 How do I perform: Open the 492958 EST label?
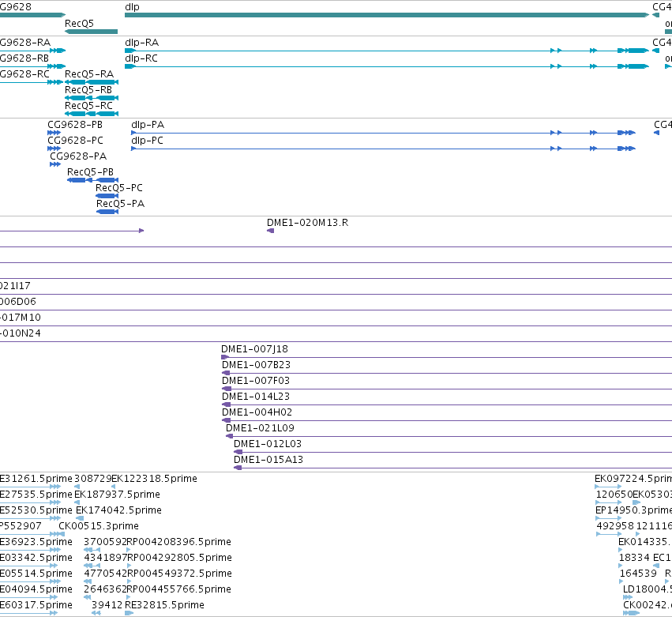[615, 526]
